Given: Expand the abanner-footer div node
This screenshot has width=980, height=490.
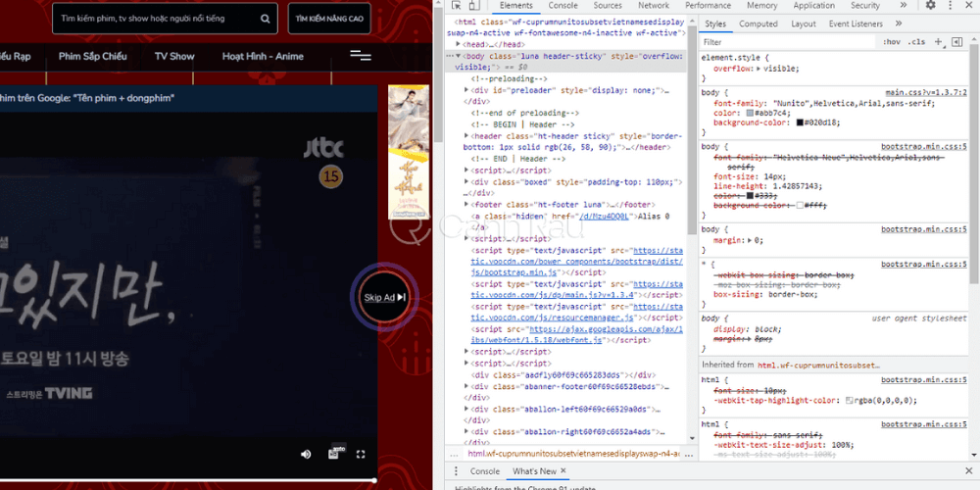Looking at the screenshot, I should pos(466,387).
